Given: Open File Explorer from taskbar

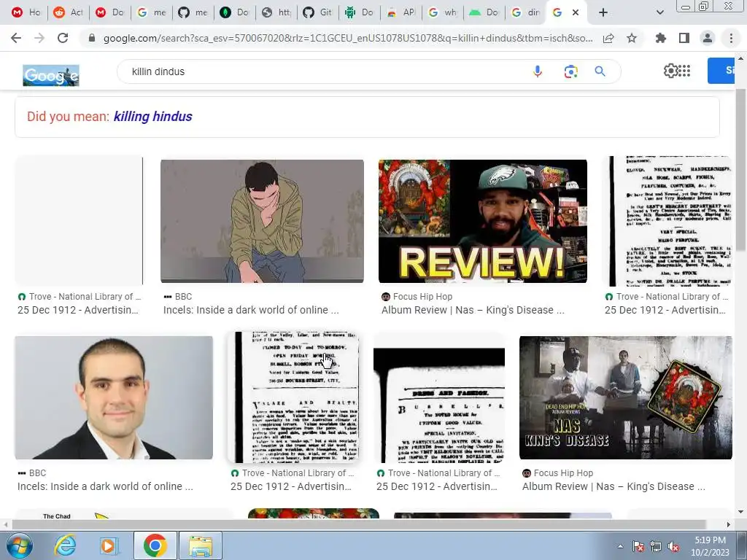Looking at the screenshot, I should pos(200,545).
